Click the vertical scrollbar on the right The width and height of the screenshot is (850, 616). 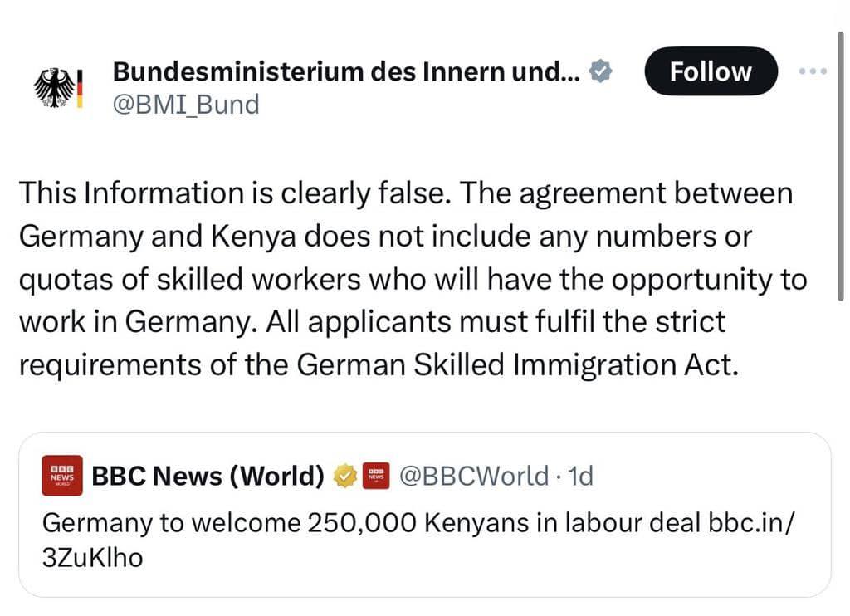pos(842,166)
